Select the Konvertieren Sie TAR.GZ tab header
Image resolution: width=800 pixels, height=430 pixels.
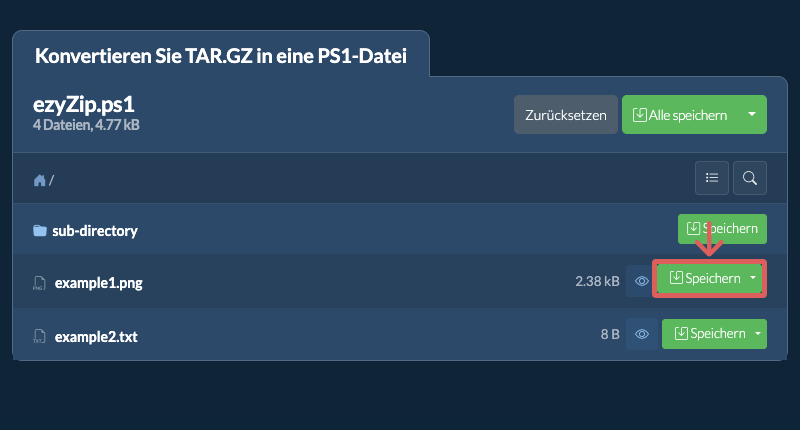(x=220, y=55)
